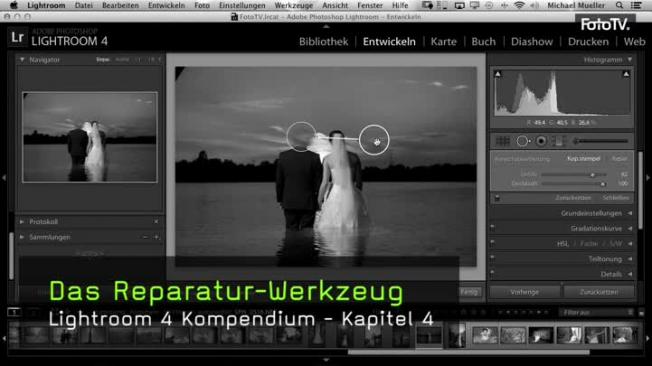Select the Graduated Filter tool icon
Image resolution: width=652 pixels, height=366 pixels.
[558, 141]
